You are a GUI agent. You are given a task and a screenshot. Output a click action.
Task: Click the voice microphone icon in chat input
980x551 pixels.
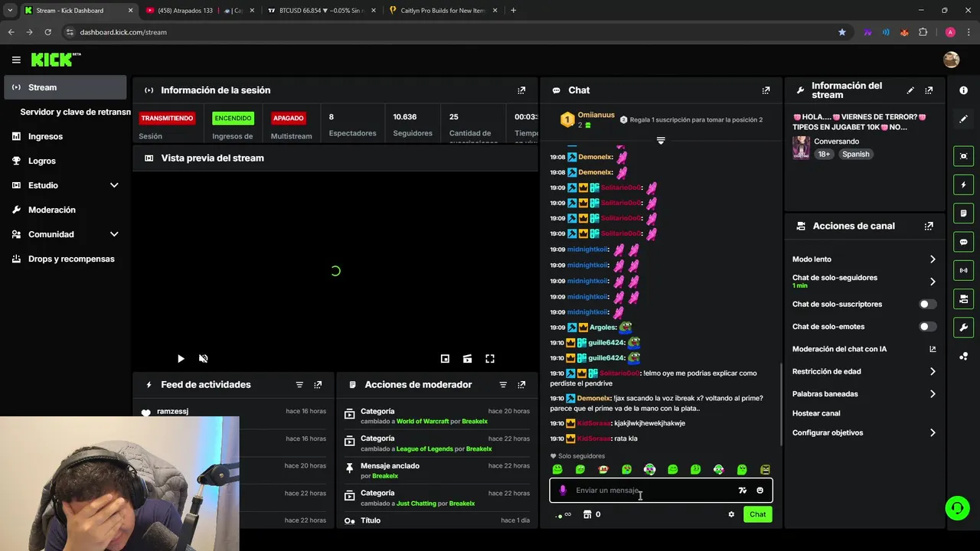coord(563,491)
